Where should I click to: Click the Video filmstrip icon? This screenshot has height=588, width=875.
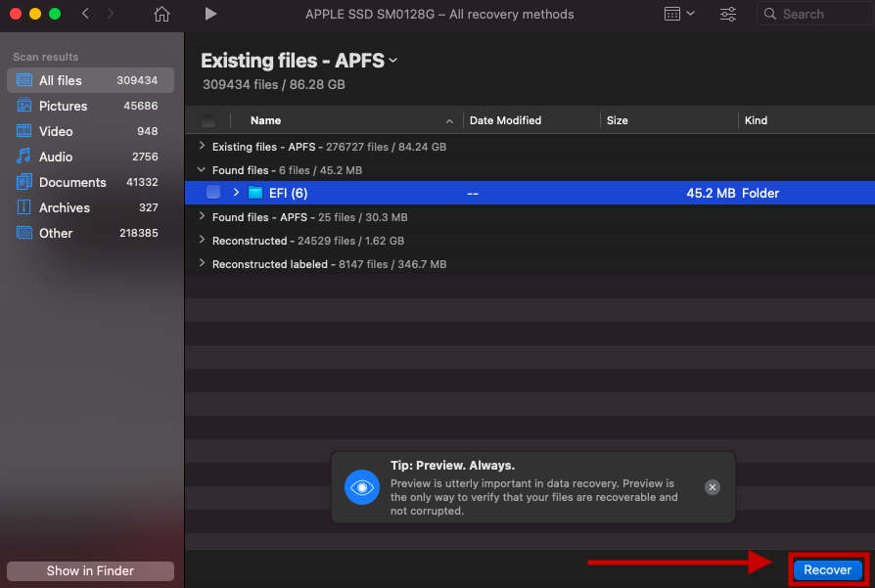(x=24, y=130)
